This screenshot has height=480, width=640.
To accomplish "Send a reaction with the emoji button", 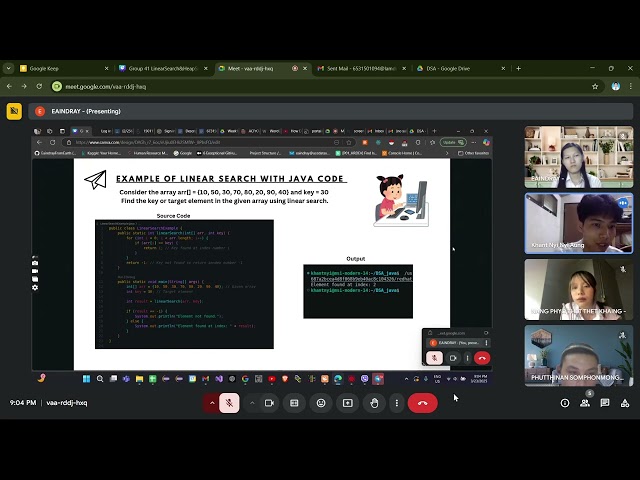I will click(x=321, y=403).
